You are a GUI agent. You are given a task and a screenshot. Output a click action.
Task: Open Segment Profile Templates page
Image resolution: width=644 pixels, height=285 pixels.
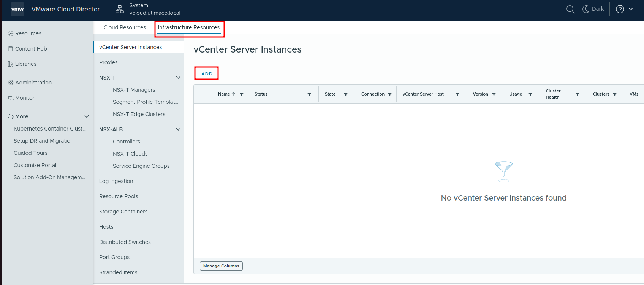pos(146,102)
